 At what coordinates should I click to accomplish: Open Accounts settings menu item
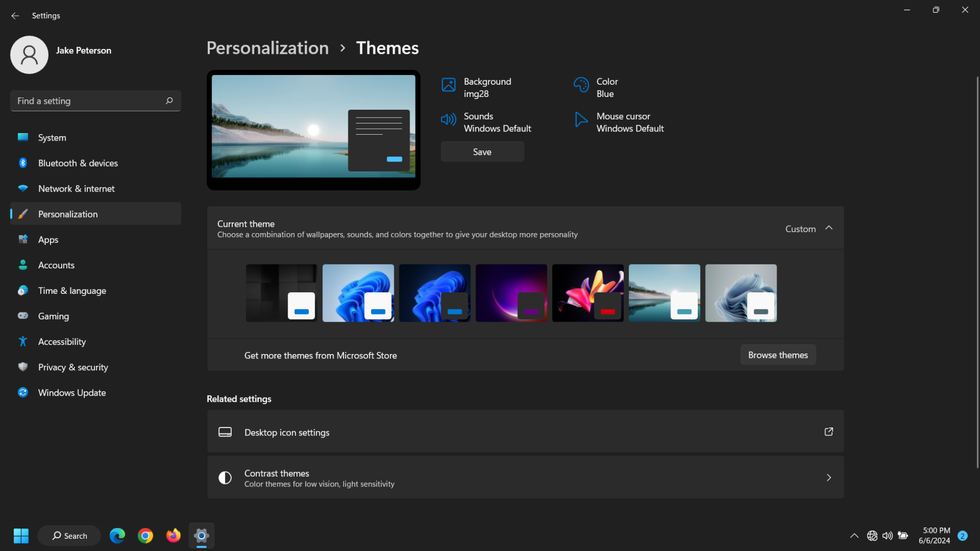pyautogui.click(x=56, y=265)
